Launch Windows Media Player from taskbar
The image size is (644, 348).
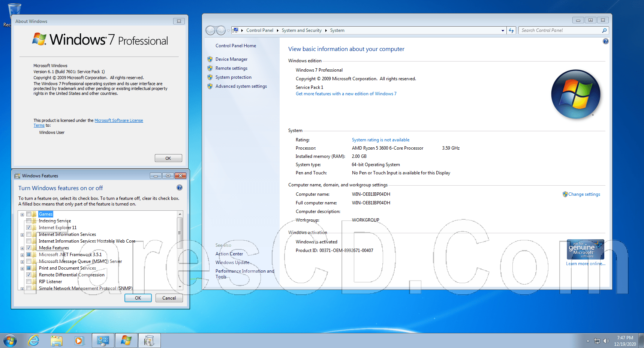79,340
